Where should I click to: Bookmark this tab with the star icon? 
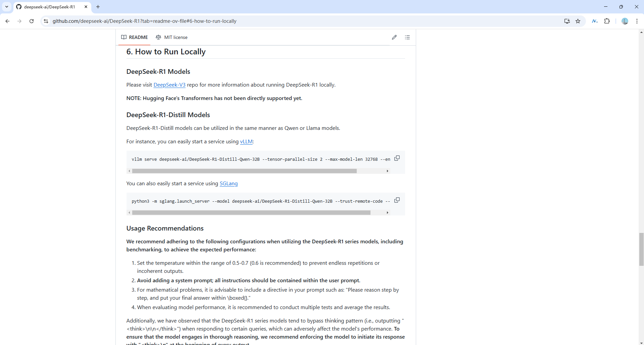[x=578, y=21]
